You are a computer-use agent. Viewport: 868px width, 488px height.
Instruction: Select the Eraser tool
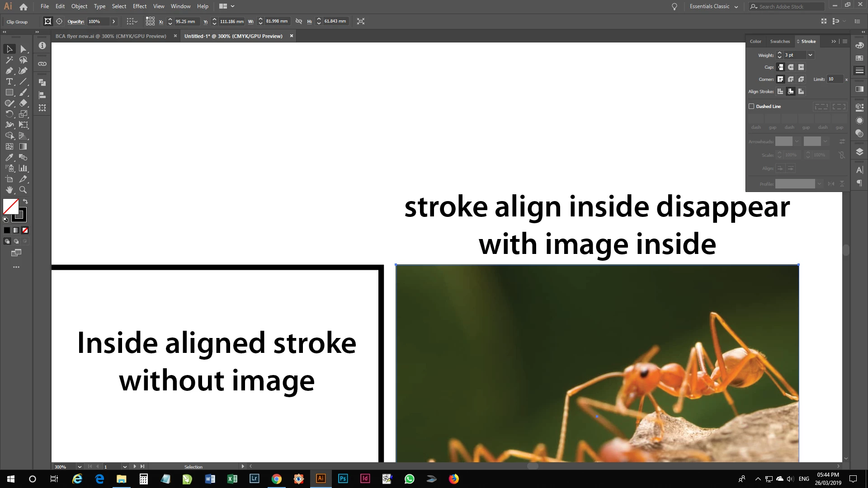23,103
